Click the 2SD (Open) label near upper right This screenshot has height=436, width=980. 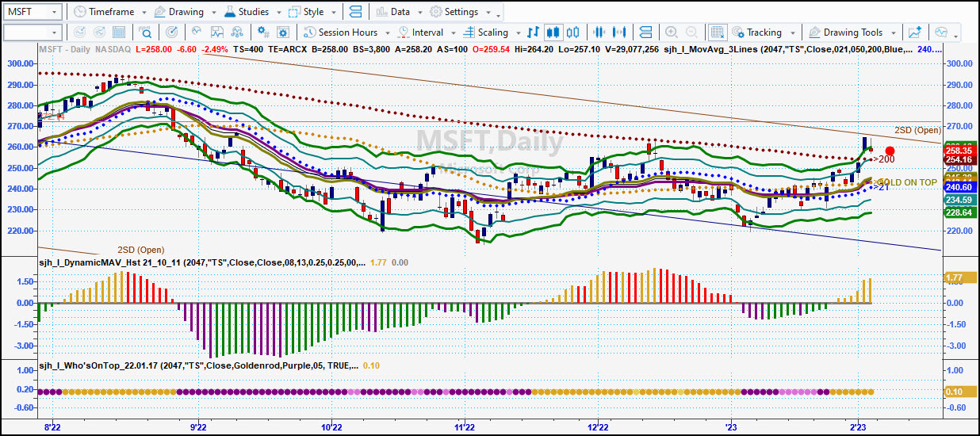917,130
